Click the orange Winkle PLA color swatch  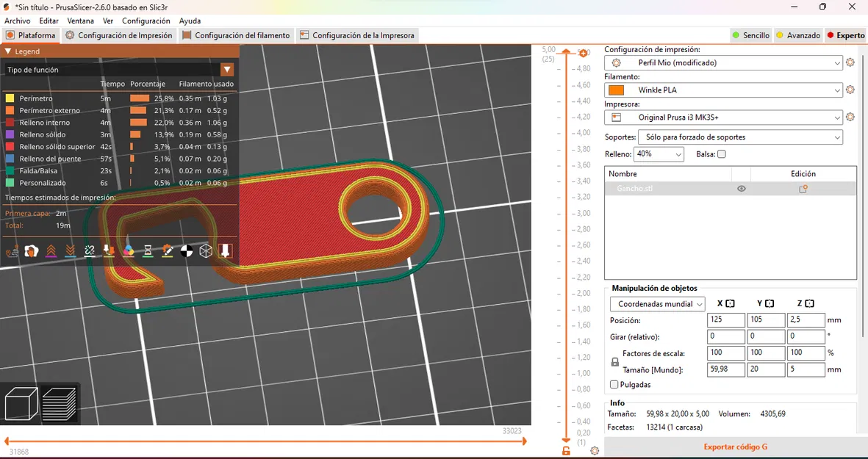(616, 90)
